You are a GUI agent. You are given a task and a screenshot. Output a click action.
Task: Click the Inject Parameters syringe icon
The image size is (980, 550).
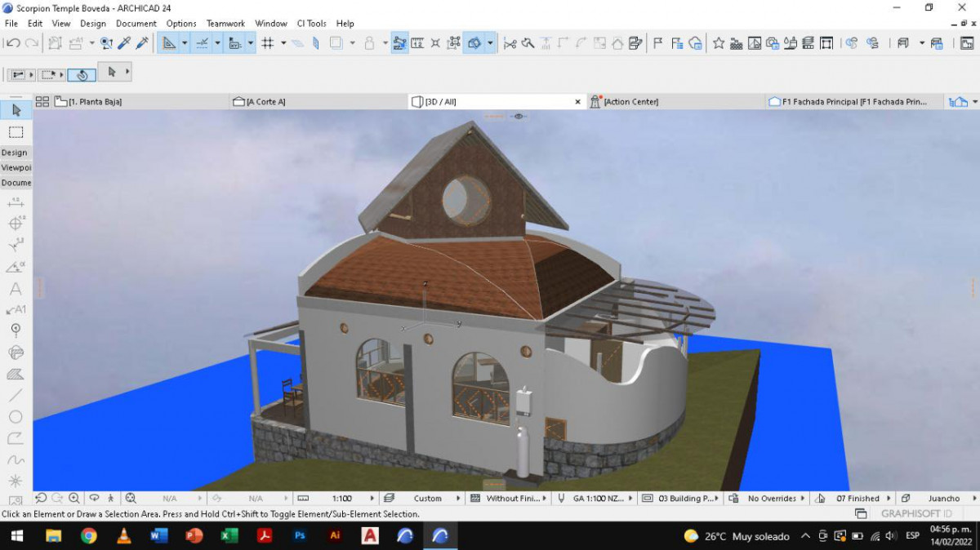[x=142, y=43]
